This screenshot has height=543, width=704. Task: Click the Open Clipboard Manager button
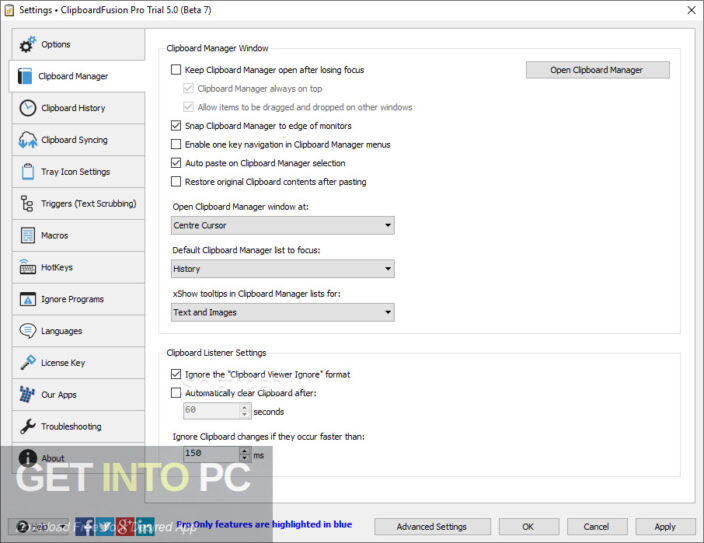598,70
